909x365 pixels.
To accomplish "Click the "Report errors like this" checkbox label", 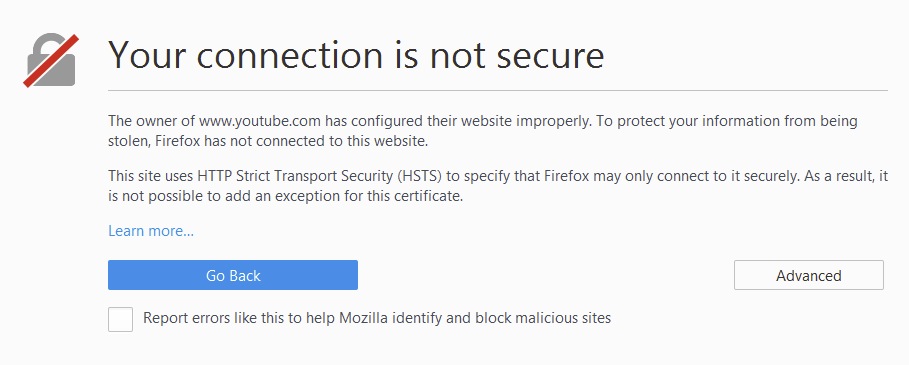I will (377, 318).
